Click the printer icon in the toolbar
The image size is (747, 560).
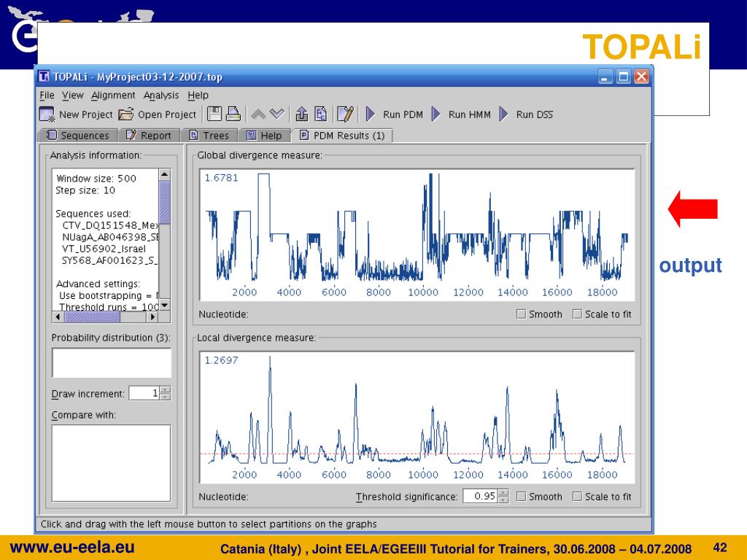[x=233, y=114]
